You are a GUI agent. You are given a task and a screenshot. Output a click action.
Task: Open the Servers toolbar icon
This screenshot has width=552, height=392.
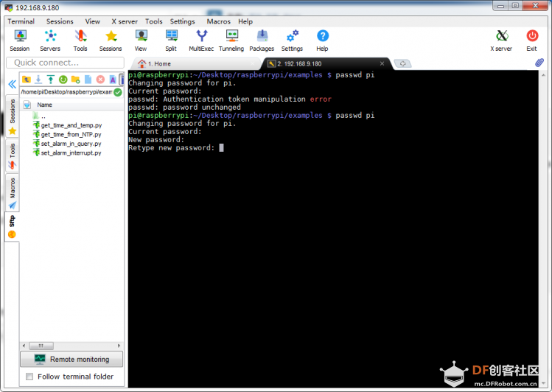(x=50, y=41)
